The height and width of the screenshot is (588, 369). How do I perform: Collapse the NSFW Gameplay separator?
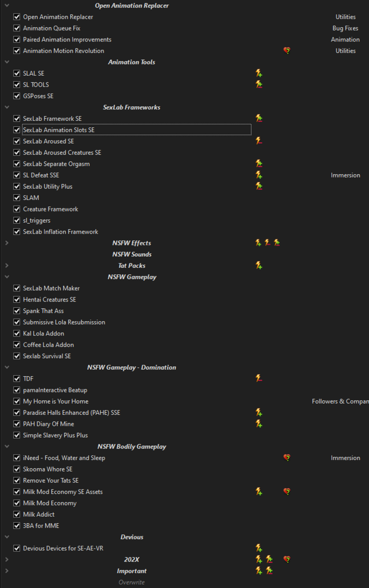7,277
